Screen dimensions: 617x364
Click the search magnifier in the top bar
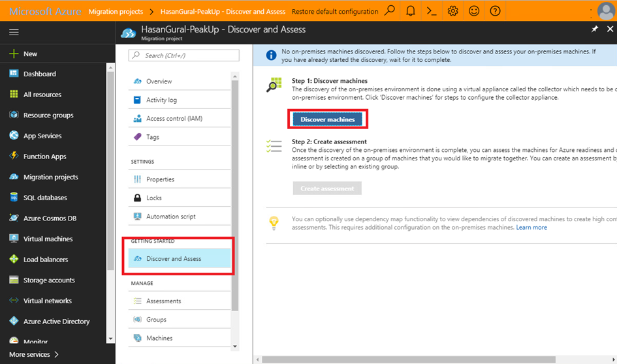(390, 10)
